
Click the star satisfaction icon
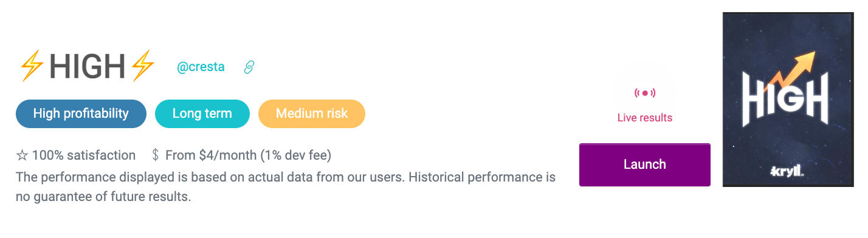(22, 155)
